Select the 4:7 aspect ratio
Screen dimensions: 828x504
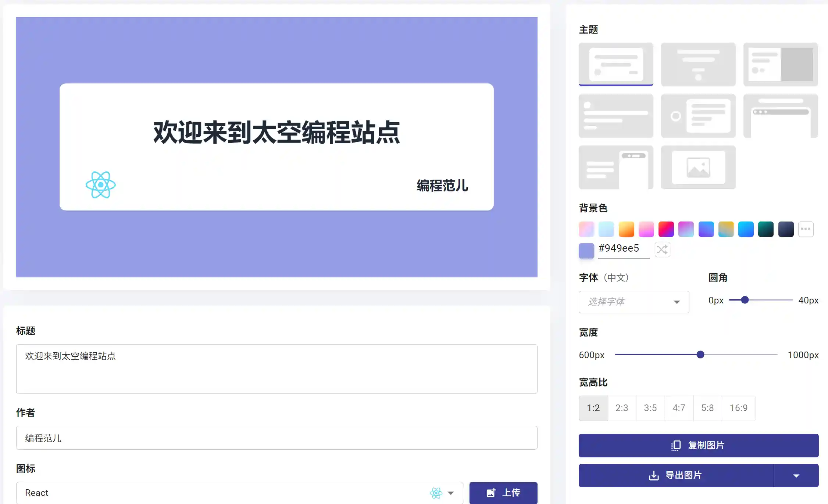(x=679, y=408)
